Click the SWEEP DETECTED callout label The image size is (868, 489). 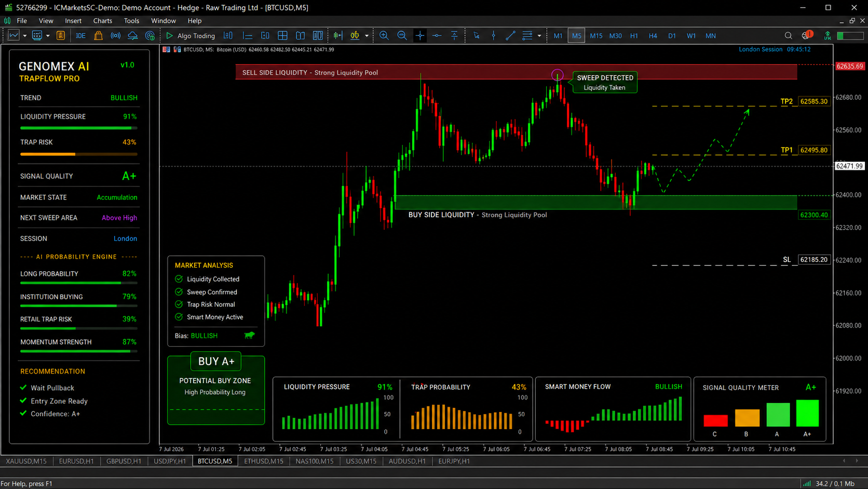point(605,83)
